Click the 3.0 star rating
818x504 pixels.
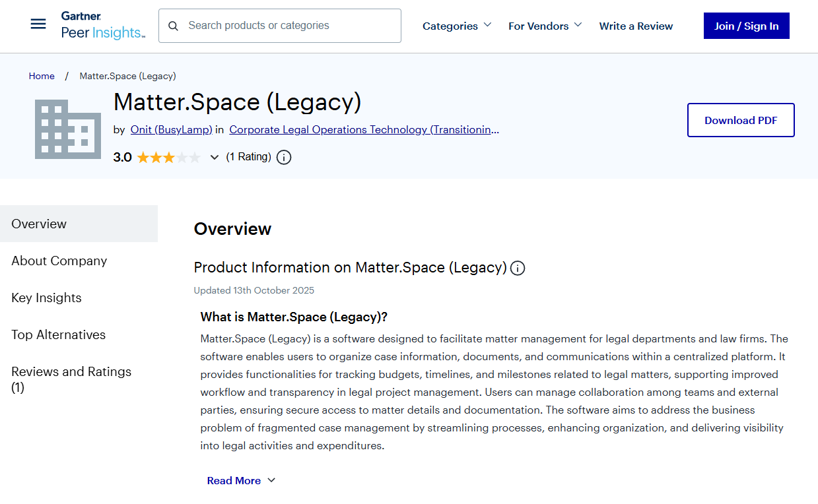(x=157, y=157)
